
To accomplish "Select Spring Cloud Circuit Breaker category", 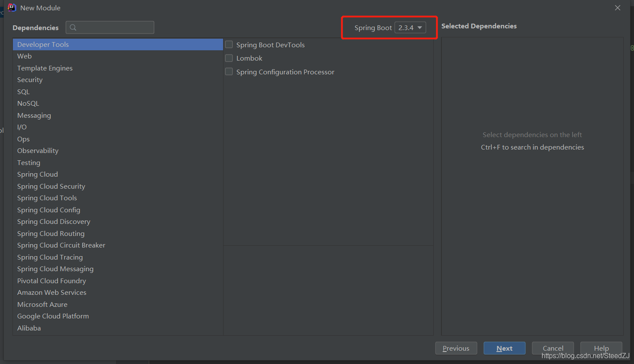I will pyautogui.click(x=118, y=245).
